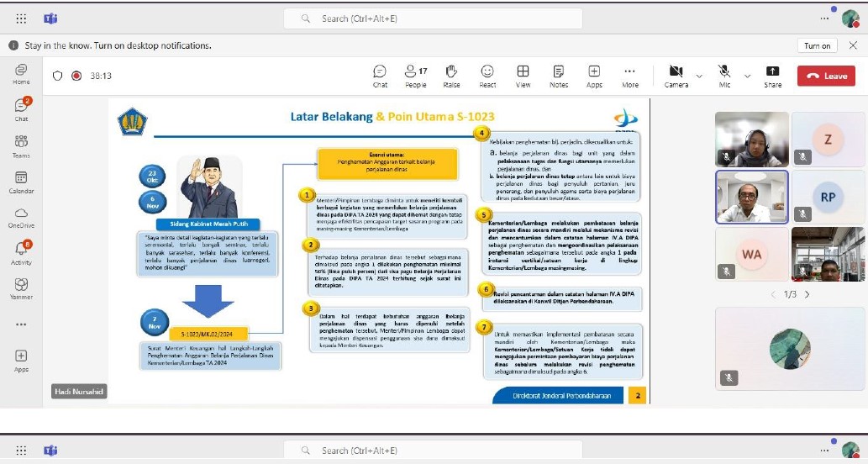
Task: Select participant Z tile
Action: tap(829, 139)
